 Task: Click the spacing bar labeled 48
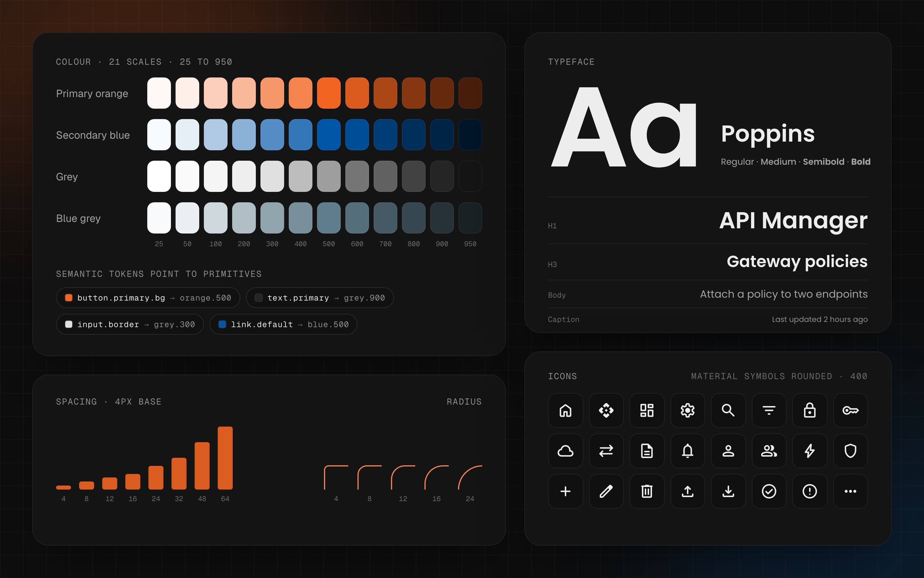pyautogui.click(x=202, y=466)
